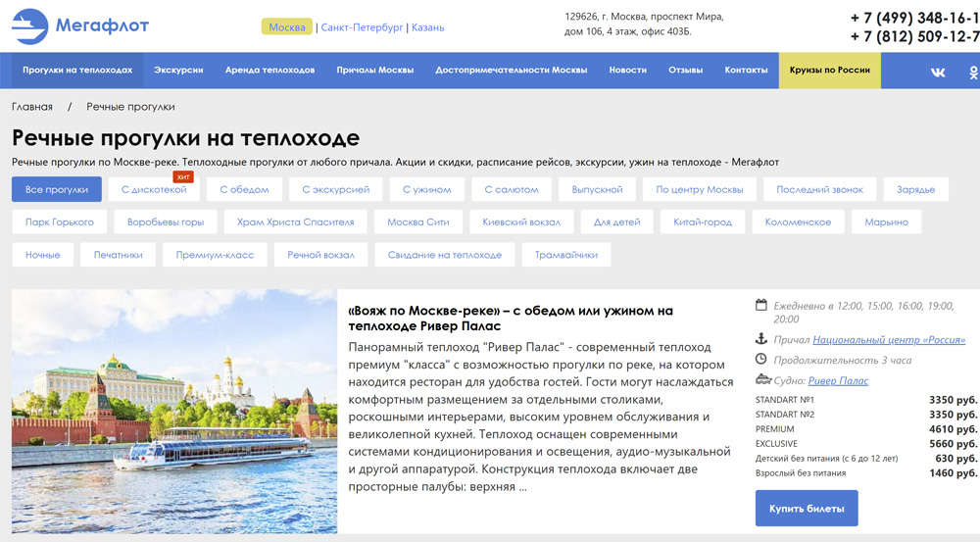Open the Ривер Палас ship link

click(x=838, y=380)
